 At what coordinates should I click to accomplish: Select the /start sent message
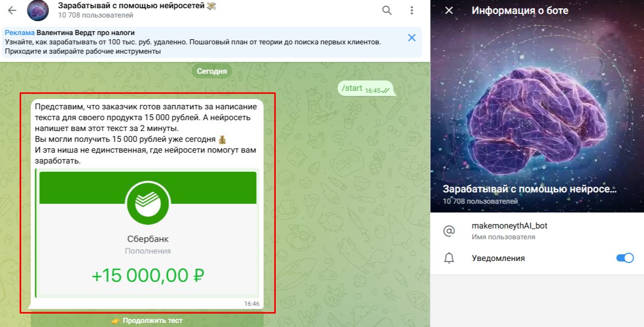pyautogui.click(x=365, y=89)
